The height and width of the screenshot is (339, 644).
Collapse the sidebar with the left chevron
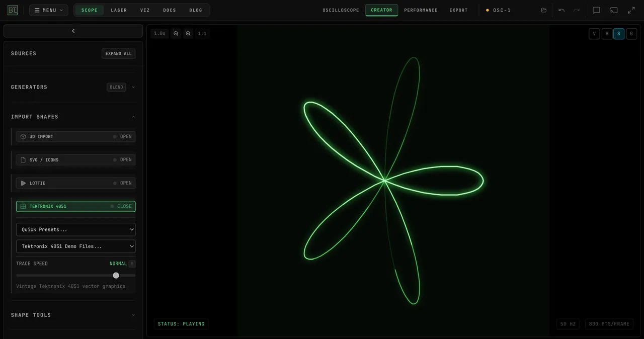click(73, 31)
